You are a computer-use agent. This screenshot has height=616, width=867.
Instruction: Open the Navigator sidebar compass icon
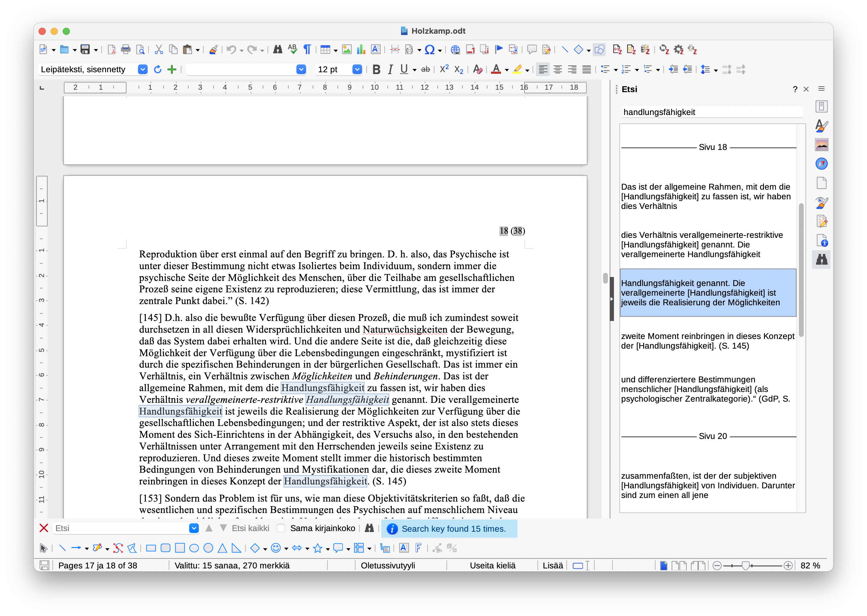[821, 164]
